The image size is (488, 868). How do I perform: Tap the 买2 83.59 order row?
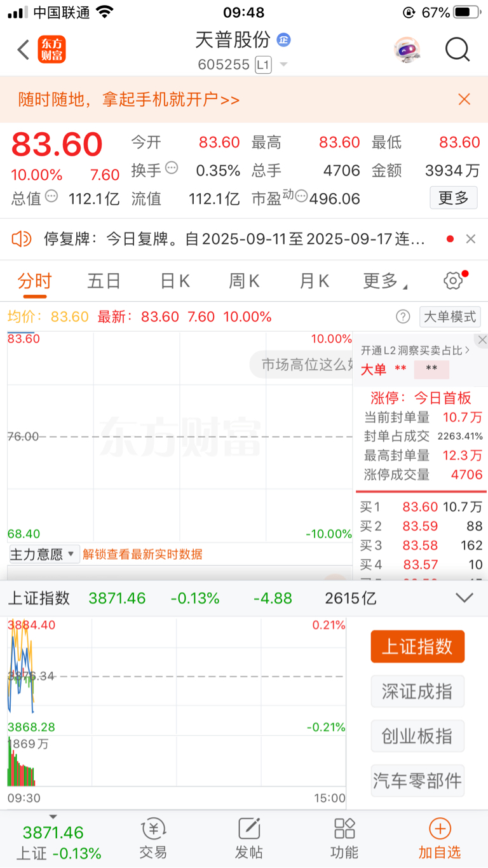(x=421, y=526)
